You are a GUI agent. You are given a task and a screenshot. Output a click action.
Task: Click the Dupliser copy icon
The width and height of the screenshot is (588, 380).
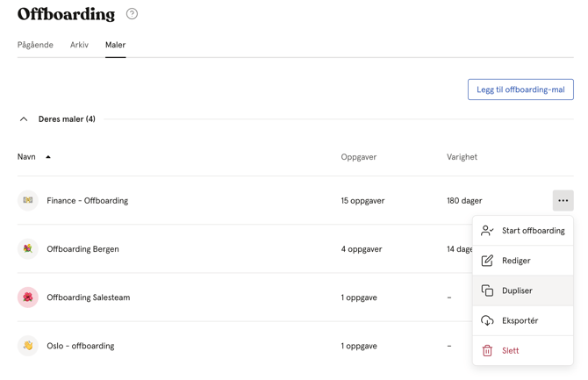(487, 290)
